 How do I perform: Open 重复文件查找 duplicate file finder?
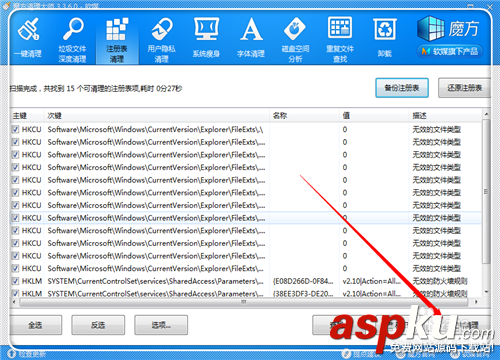340,39
